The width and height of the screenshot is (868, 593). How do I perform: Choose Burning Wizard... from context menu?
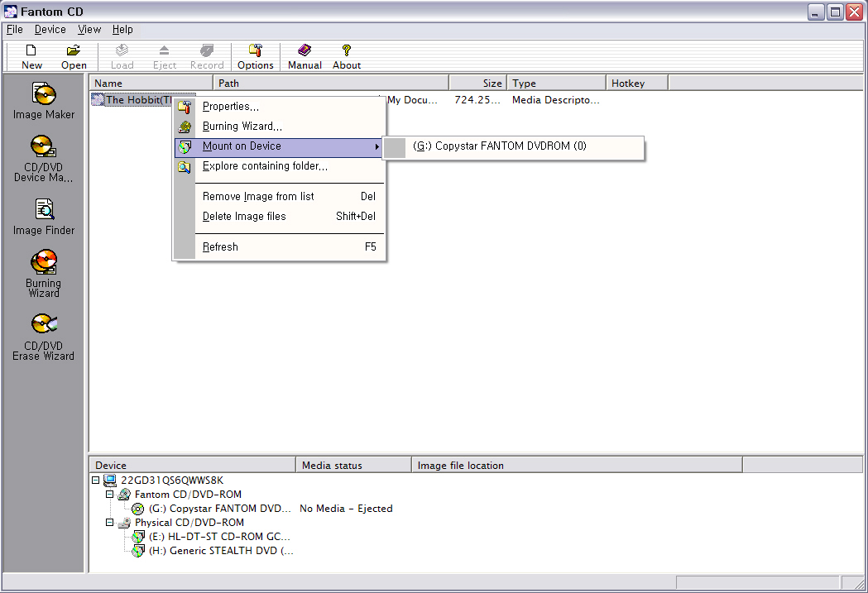pyautogui.click(x=242, y=127)
